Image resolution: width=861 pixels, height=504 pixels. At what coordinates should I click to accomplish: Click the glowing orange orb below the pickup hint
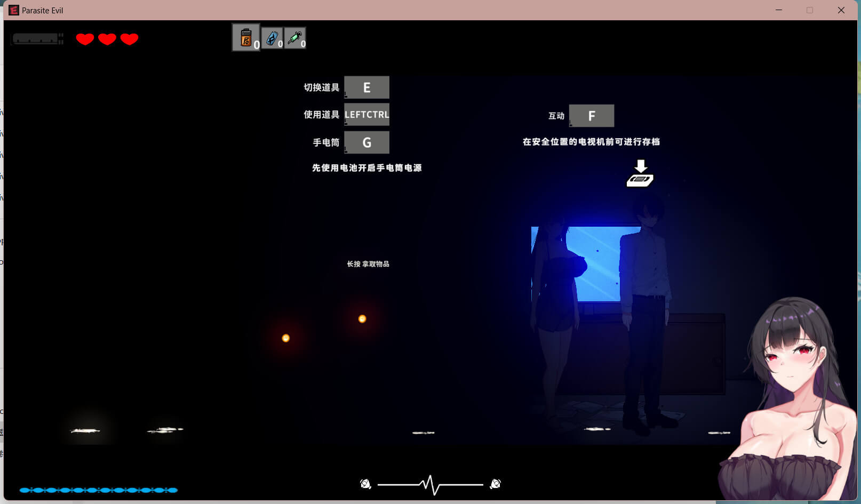[x=362, y=319]
